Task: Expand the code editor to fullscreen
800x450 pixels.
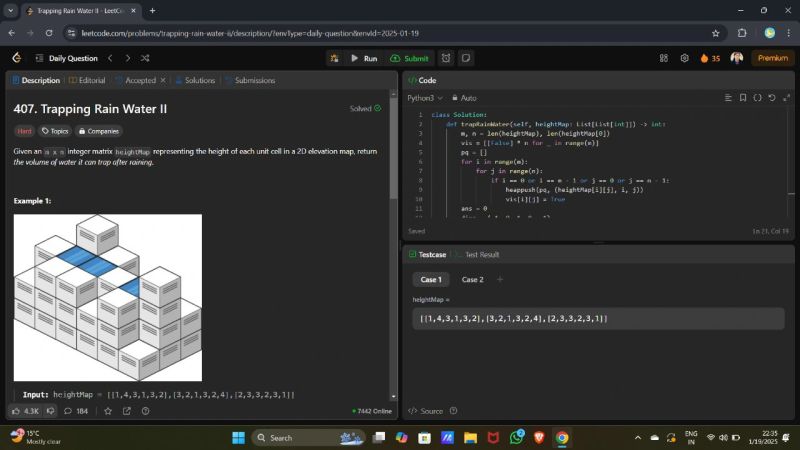Action: (787, 97)
